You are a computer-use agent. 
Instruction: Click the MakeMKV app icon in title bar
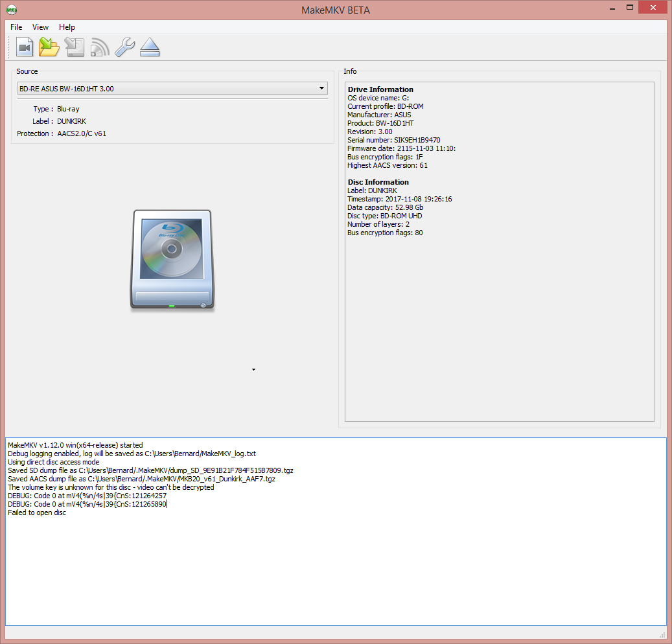(12, 10)
